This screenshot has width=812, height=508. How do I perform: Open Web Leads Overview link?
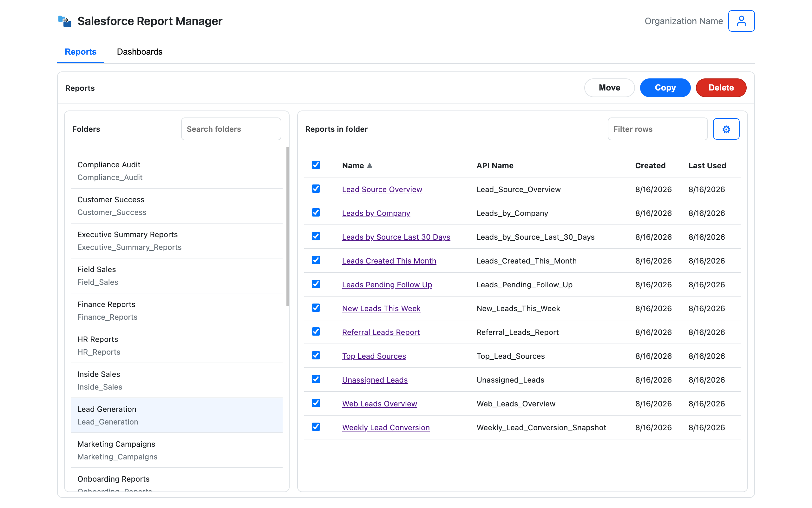(x=379, y=404)
